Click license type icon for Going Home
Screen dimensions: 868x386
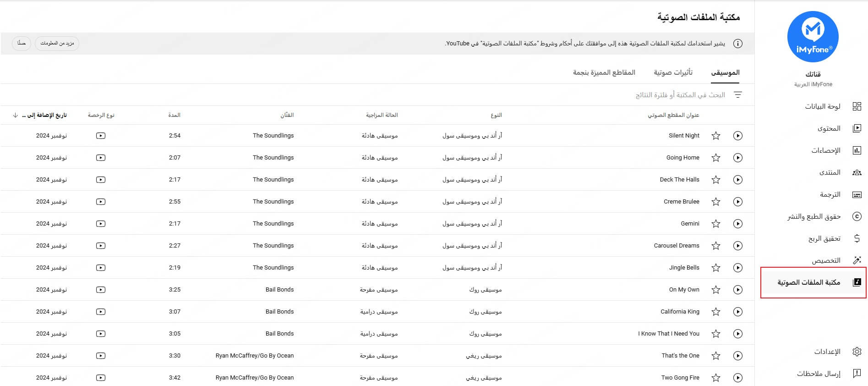(x=101, y=158)
